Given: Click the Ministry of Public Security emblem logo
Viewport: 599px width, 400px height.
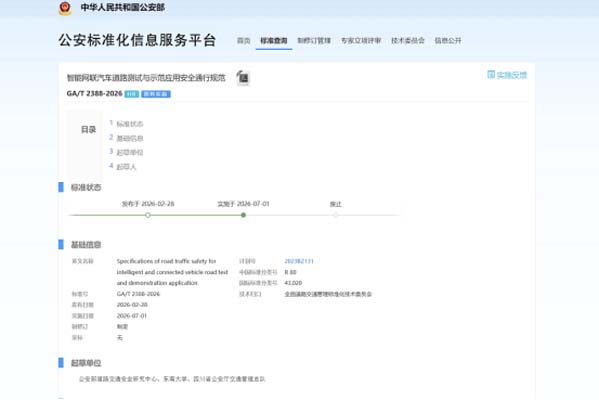Looking at the screenshot, I should point(65,8).
